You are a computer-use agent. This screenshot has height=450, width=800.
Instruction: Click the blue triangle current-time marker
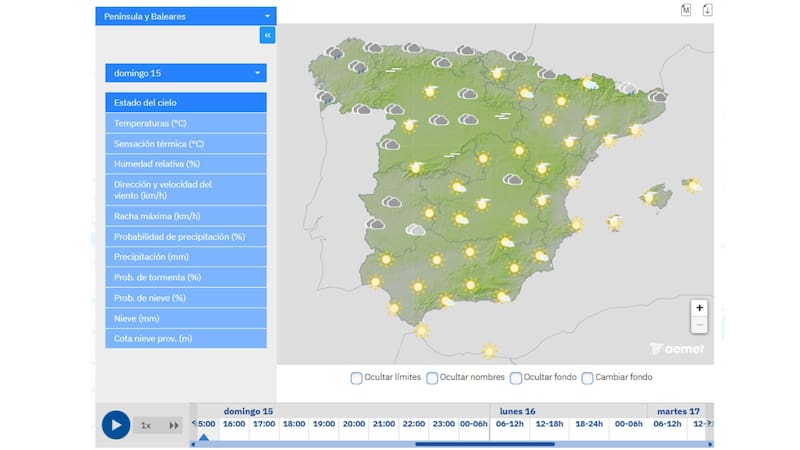204,437
